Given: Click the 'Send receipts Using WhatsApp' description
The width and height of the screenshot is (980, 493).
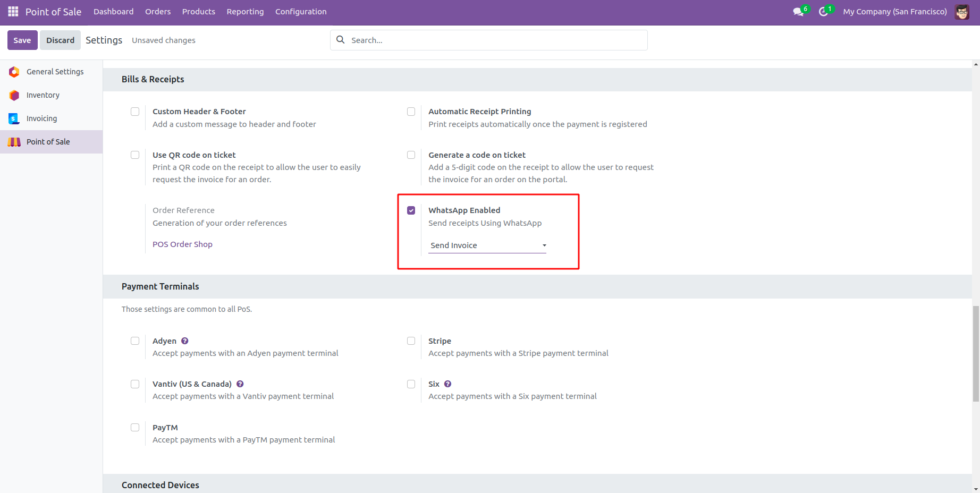Looking at the screenshot, I should tap(485, 223).
